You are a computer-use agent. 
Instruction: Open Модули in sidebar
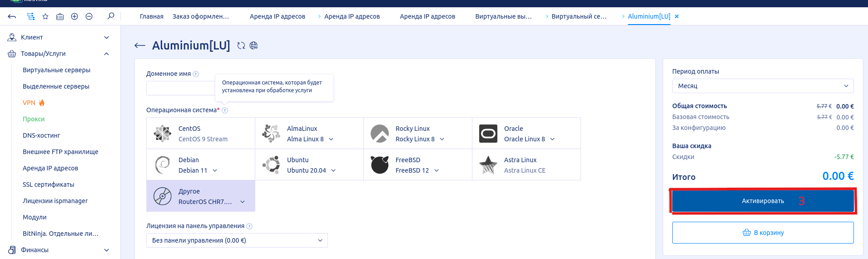point(35,217)
